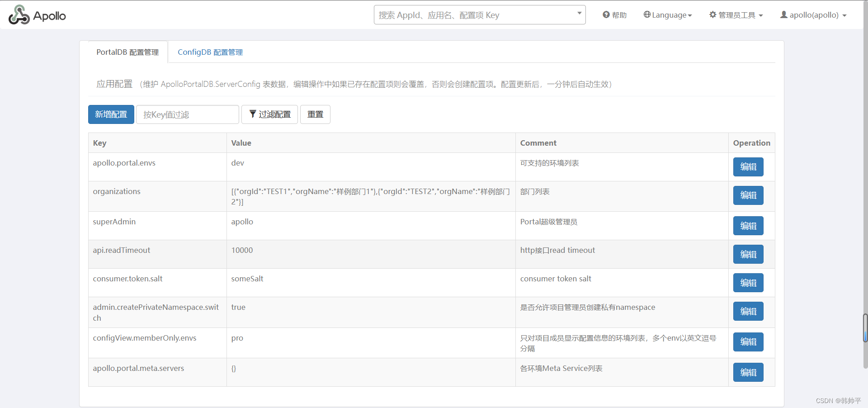Click the gear icon beside 管理员工具
This screenshot has width=868, height=408.
(x=713, y=14)
